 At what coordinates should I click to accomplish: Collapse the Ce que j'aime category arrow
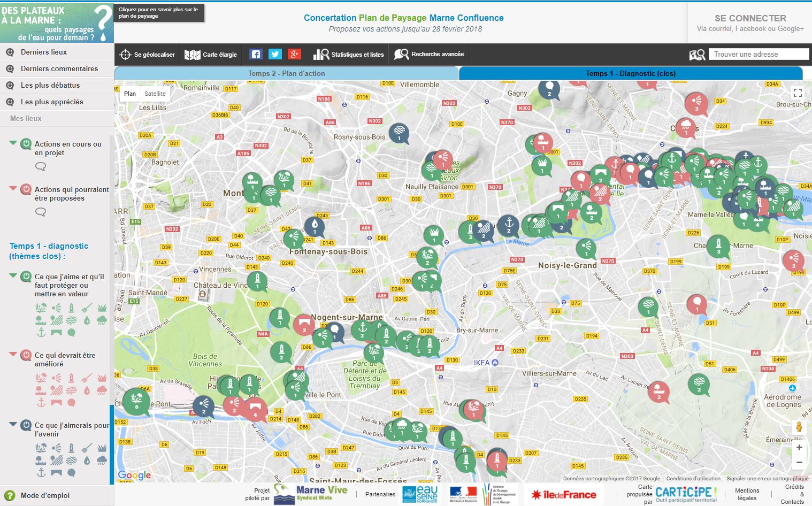[x=13, y=275]
